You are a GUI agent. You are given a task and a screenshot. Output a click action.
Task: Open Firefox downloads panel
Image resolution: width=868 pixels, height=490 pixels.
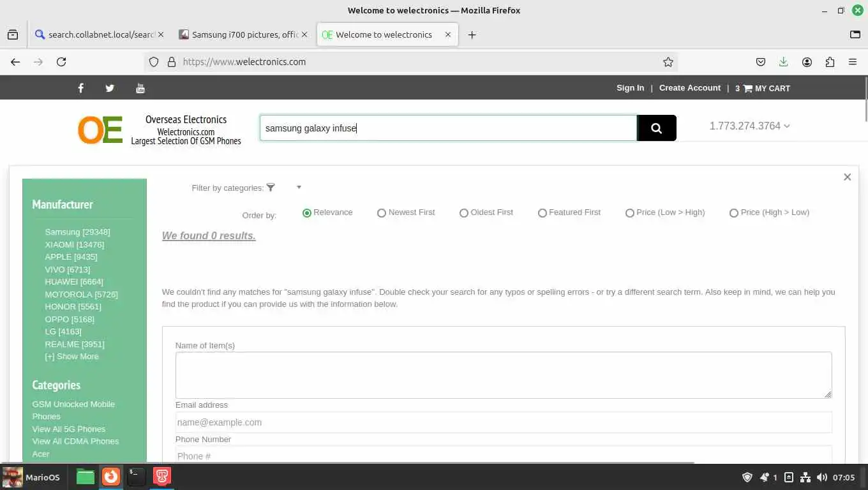[783, 62]
